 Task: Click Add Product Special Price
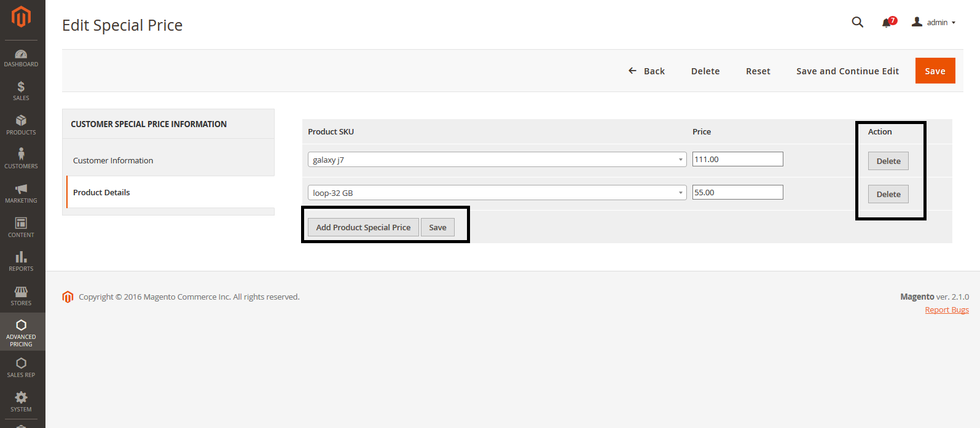tap(363, 227)
